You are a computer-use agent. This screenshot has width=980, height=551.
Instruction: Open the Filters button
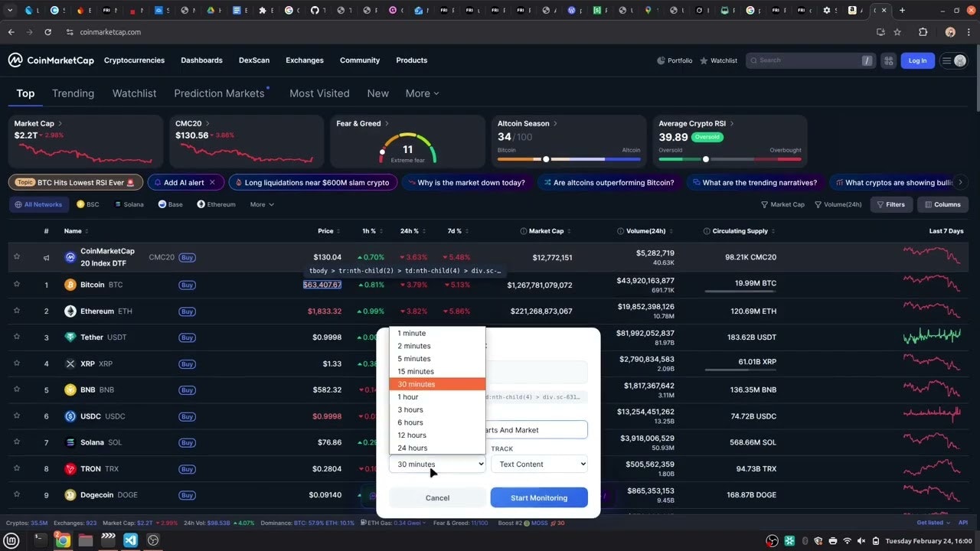tap(891, 204)
